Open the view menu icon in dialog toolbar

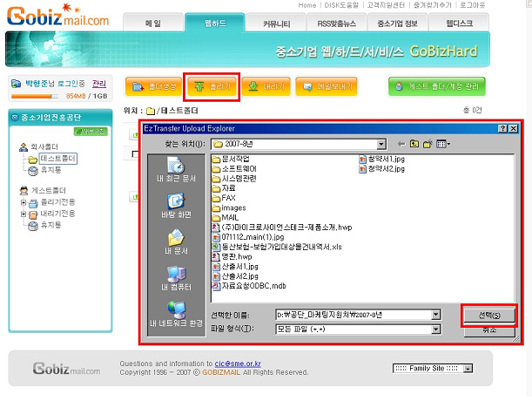click(443, 144)
